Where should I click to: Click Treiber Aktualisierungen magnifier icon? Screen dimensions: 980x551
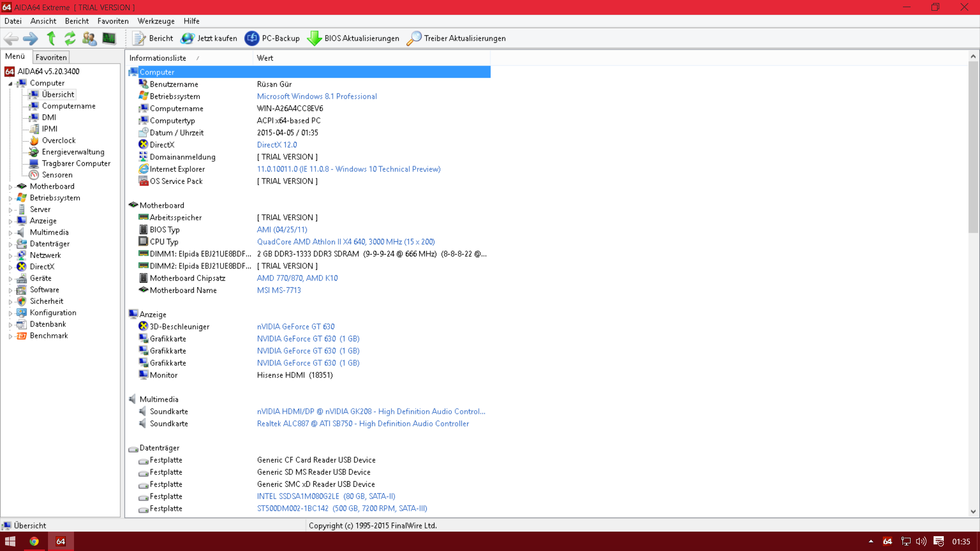click(x=414, y=38)
